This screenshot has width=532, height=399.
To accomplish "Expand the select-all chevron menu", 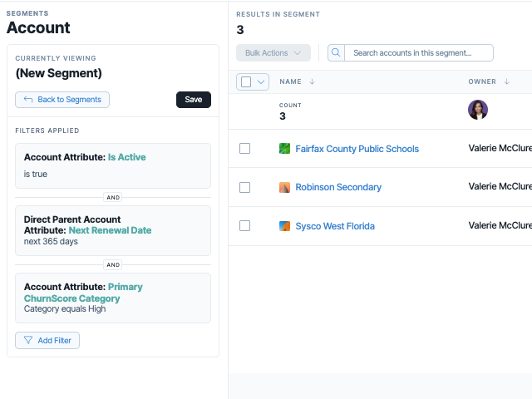I will (261, 81).
